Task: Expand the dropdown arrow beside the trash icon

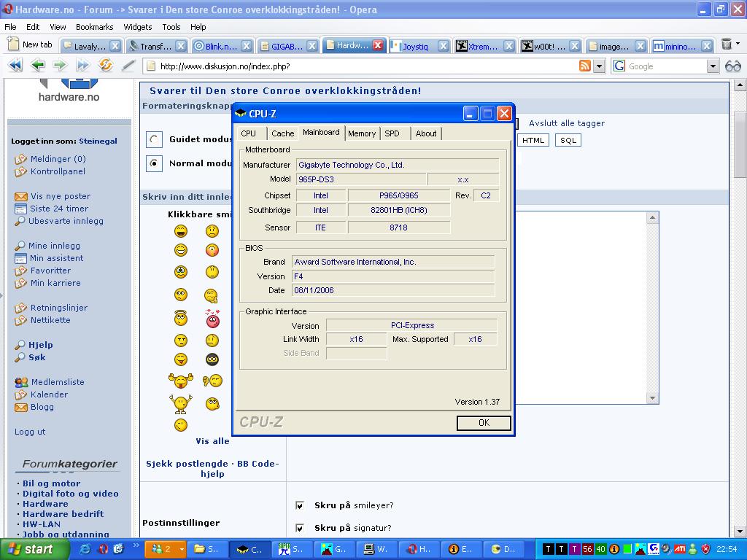Action: [738, 44]
